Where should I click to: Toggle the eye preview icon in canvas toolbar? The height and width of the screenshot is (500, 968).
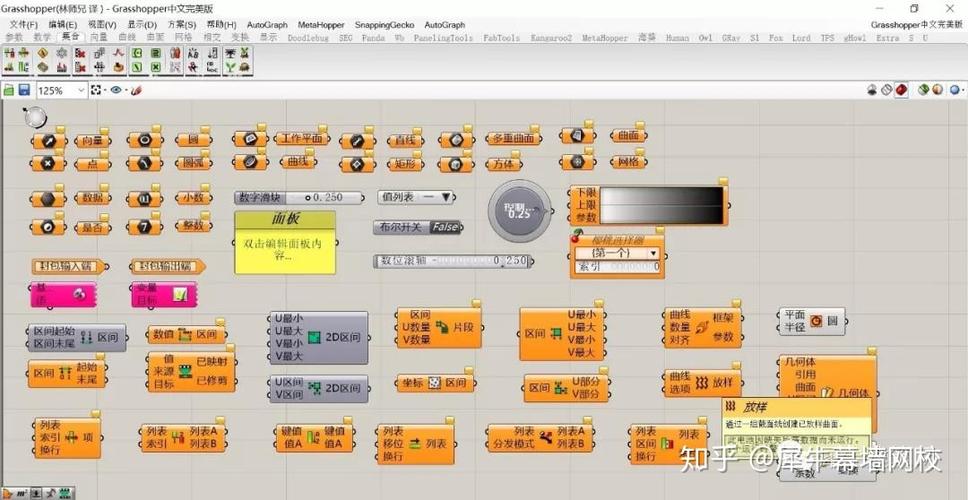115,90
